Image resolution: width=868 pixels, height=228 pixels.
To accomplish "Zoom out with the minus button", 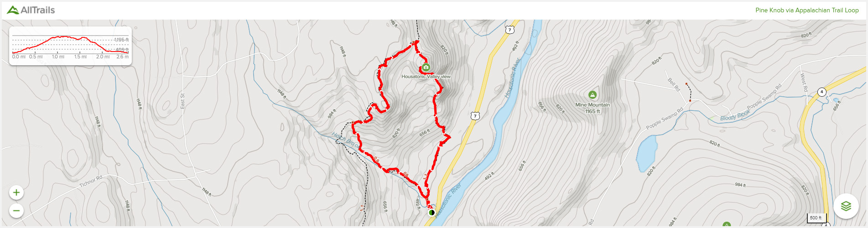I will click(x=16, y=211).
